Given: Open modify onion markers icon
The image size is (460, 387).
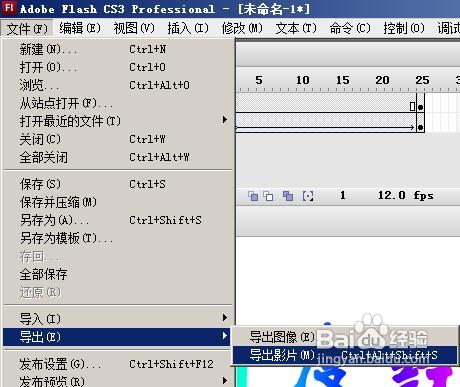Looking at the screenshot, I should coord(308,196).
